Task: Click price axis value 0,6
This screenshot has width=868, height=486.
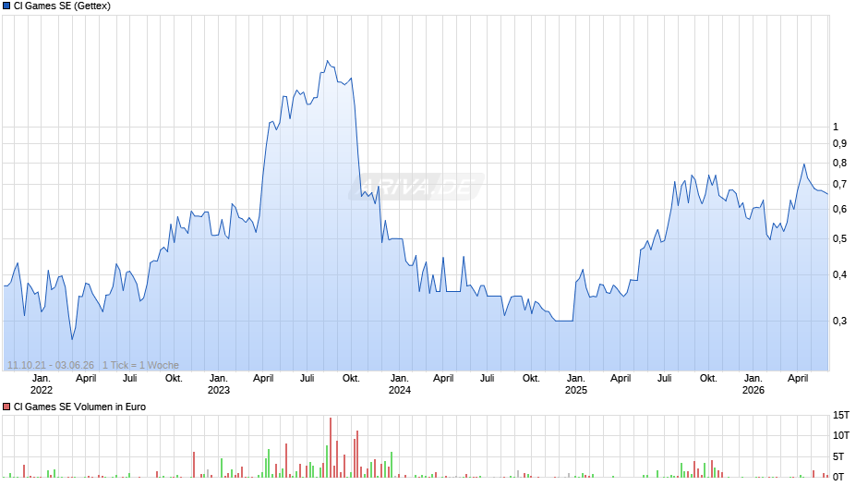Action: click(839, 209)
